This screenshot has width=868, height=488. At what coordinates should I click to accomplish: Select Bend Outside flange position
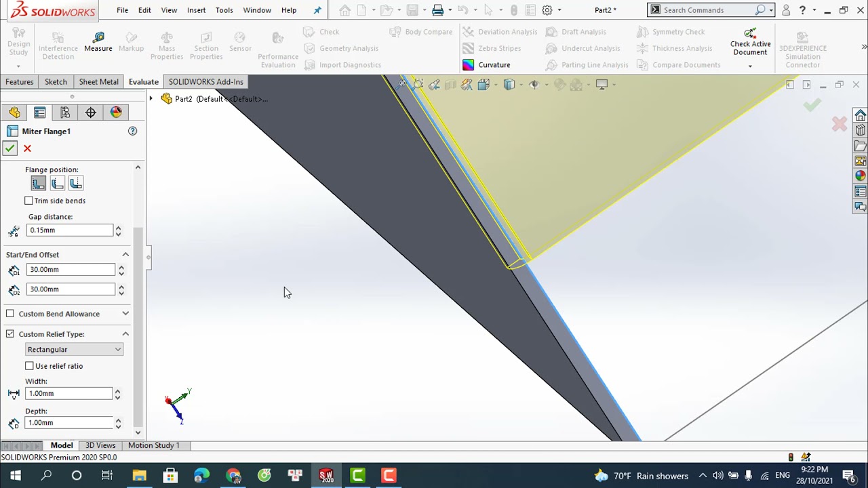pos(75,183)
